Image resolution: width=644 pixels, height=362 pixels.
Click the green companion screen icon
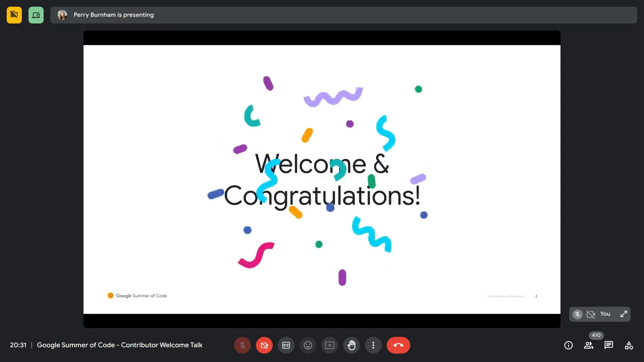click(36, 15)
